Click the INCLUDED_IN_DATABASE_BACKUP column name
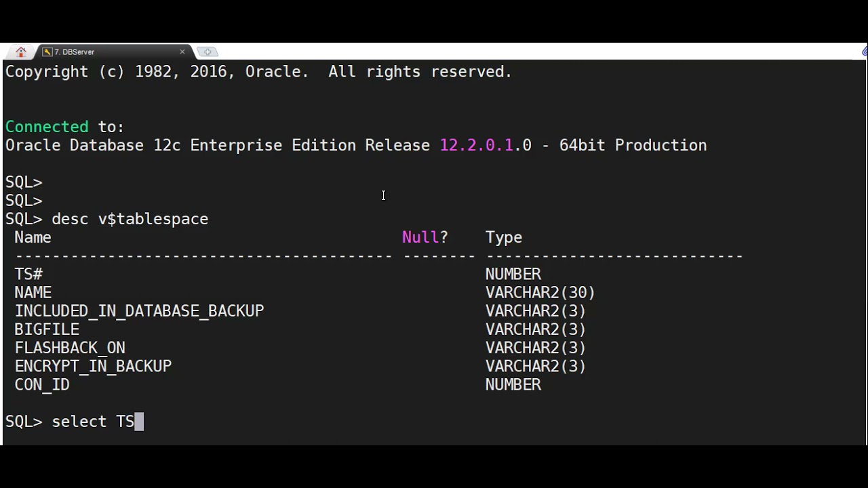 [x=139, y=310]
